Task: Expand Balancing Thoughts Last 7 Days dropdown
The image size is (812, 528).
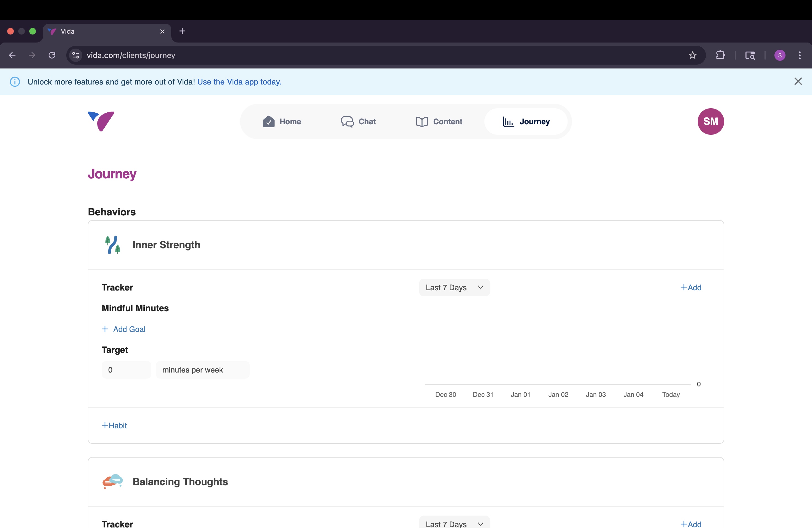Action: pyautogui.click(x=454, y=524)
